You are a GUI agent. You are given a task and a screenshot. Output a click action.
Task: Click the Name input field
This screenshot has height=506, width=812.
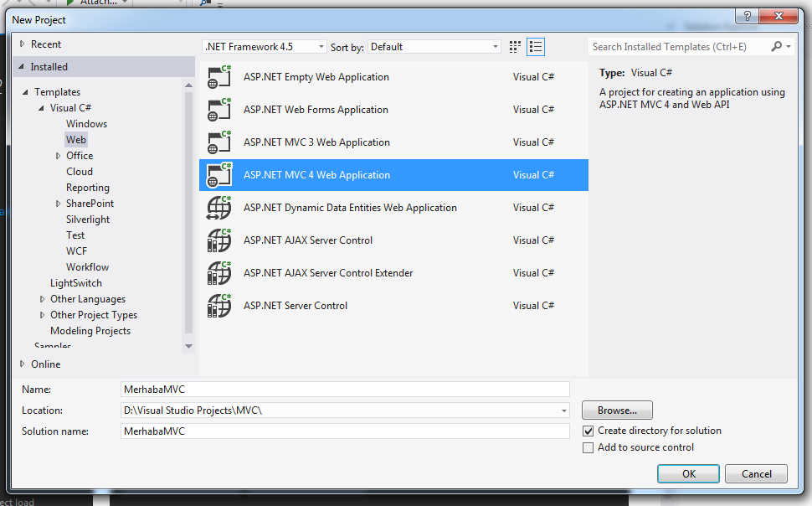tap(345, 390)
